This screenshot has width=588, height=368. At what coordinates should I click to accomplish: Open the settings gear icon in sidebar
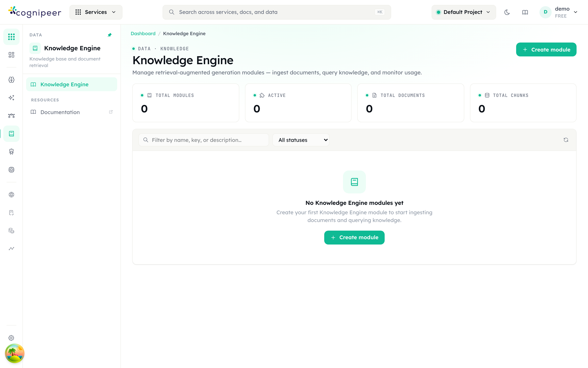[11, 338]
